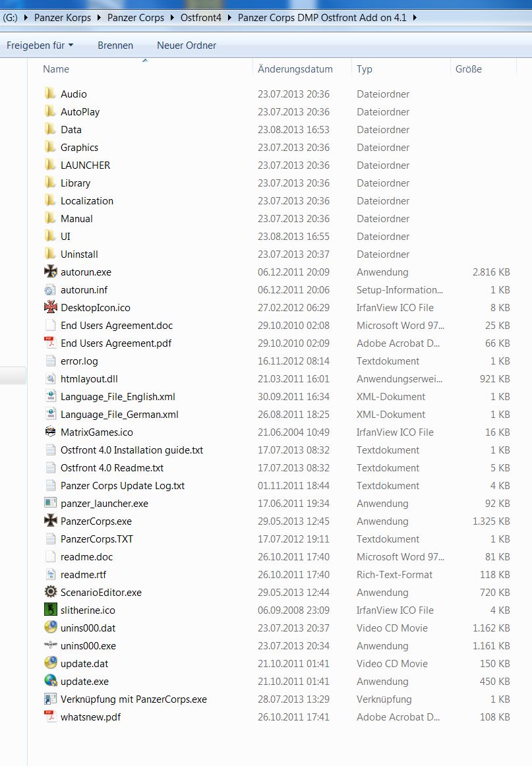Select the Localization folder icon
532x766 pixels.
pos(50,200)
